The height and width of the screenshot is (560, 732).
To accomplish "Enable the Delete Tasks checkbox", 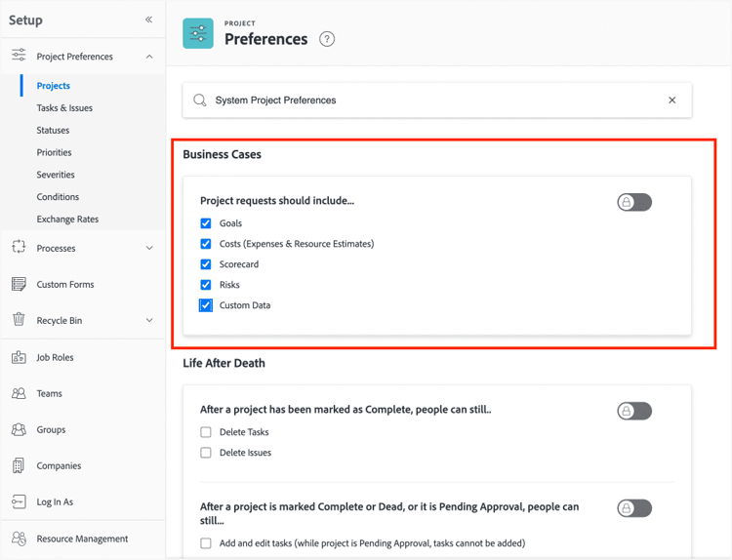I will 206,432.
